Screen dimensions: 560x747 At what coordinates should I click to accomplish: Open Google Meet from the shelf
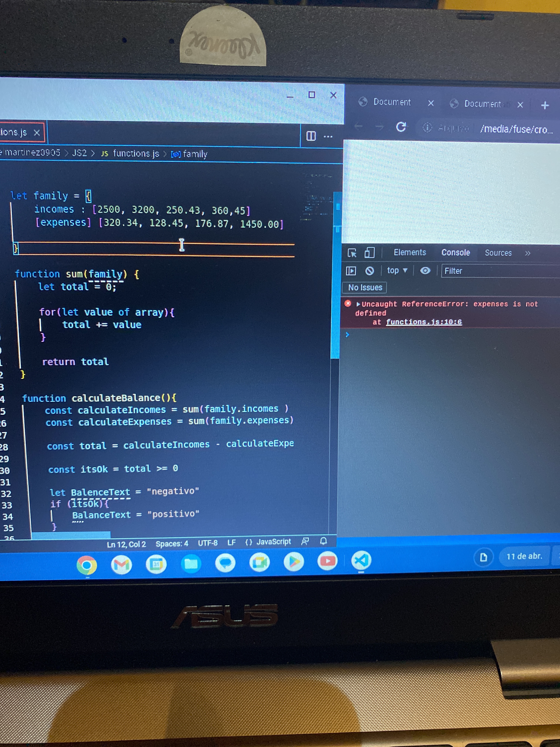(259, 563)
